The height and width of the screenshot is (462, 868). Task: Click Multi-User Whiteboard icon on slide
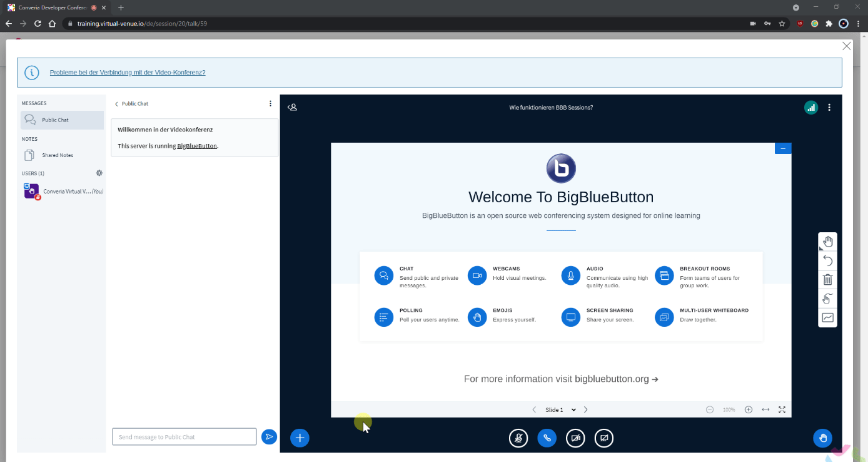tap(664, 317)
